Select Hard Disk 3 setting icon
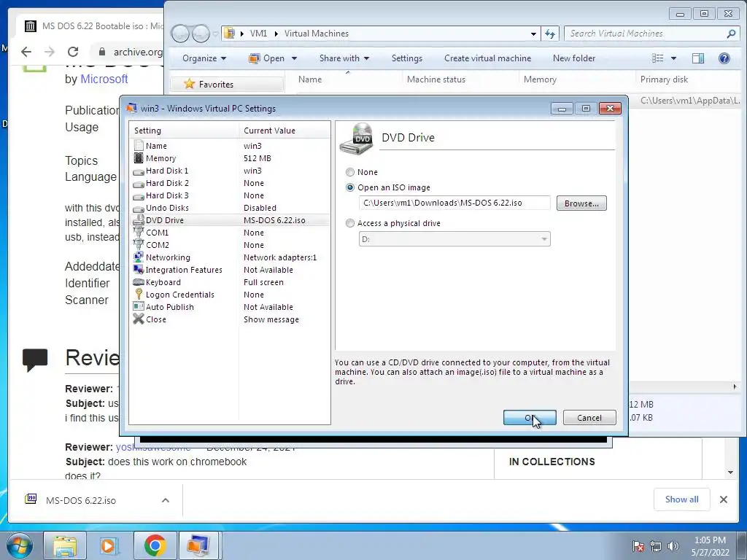Image resolution: width=747 pixels, height=560 pixels. (x=139, y=195)
